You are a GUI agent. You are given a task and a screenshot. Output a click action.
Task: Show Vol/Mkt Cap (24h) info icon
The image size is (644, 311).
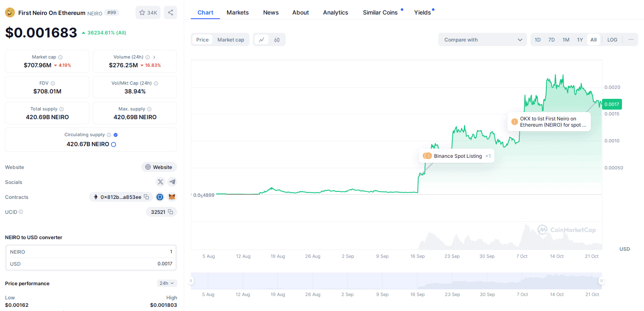tap(156, 83)
